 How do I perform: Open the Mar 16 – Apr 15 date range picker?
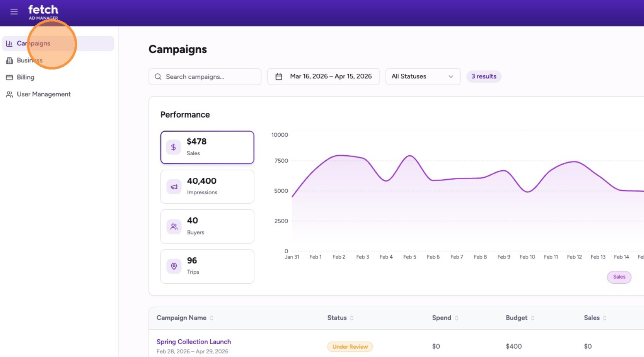pos(323,76)
